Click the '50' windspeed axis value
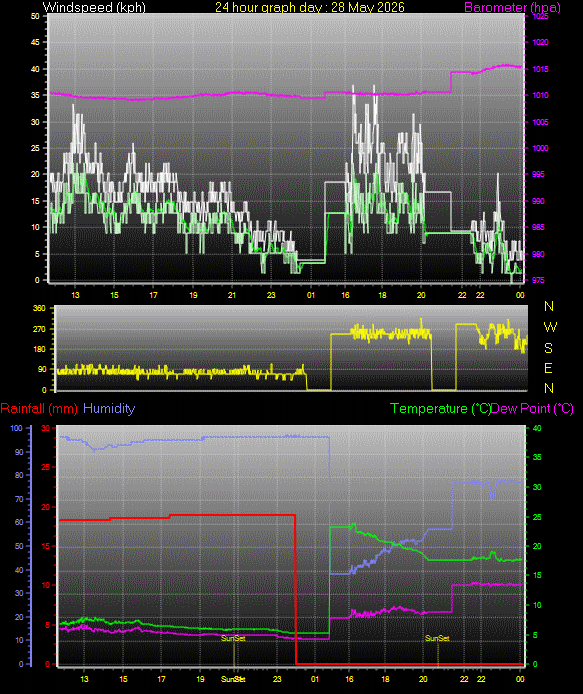 point(35,16)
